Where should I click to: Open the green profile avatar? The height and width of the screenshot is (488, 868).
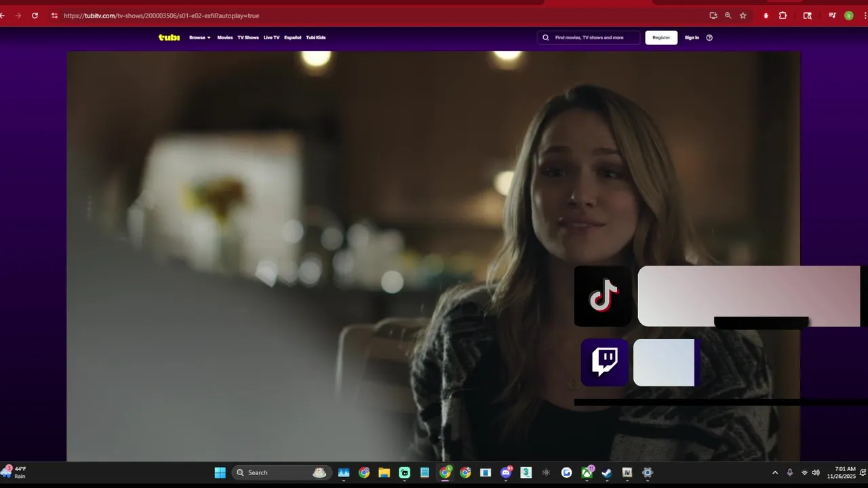848,16
